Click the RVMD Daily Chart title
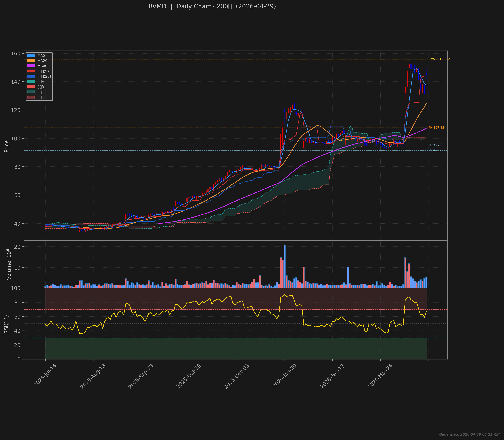Viewport: 504px width, 440px height. 212,6
